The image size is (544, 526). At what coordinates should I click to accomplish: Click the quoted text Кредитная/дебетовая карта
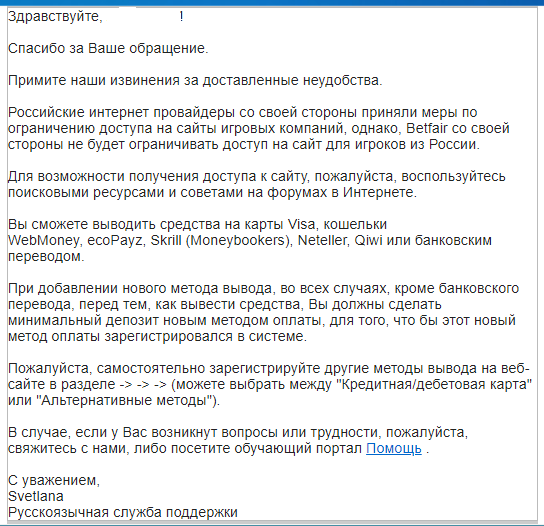(x=435, y=384)
